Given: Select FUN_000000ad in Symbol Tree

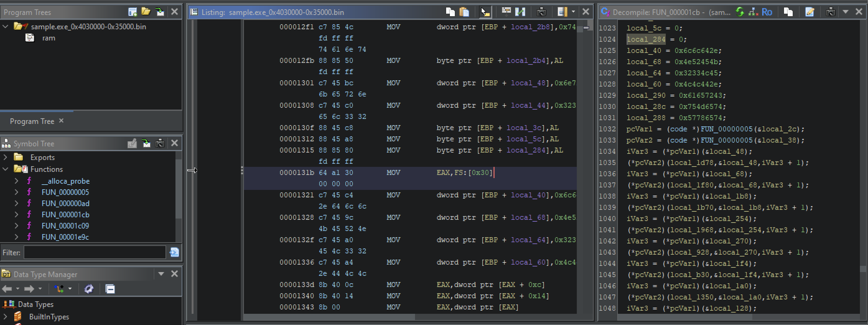Looking at the screenshot, I should point(65,203).
